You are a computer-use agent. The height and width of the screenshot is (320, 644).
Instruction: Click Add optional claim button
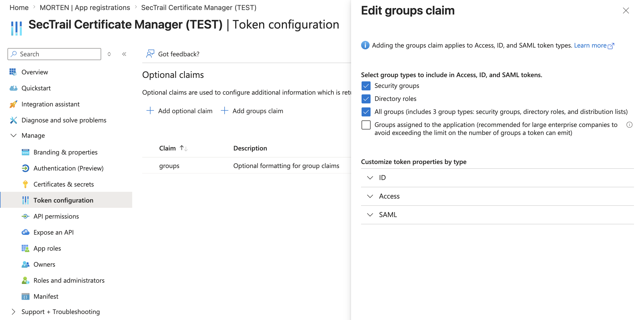point(179,111)
